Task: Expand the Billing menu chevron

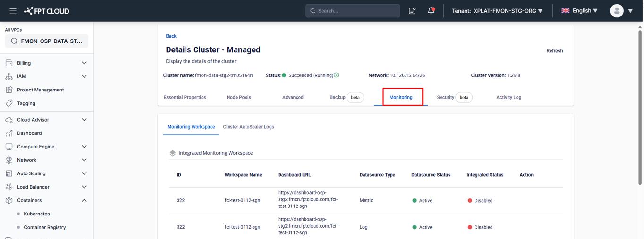Action: pyautogui.click(x=84, y=63)
